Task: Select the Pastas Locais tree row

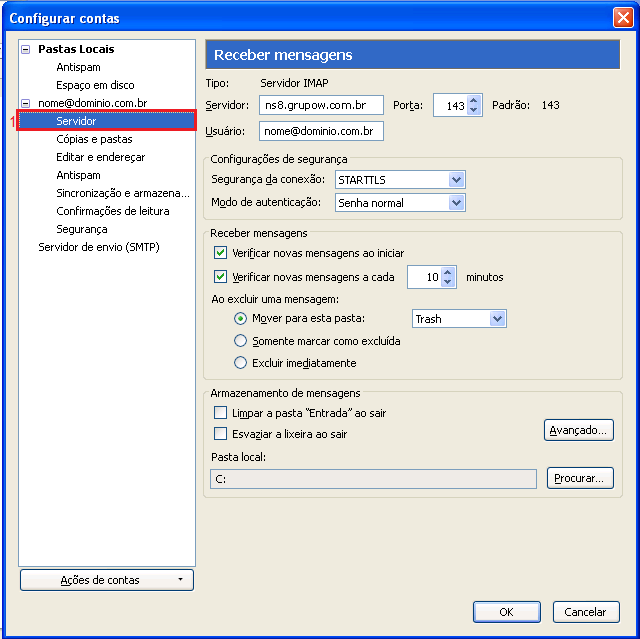Action: pyautogui.click(x=76, y=49)
